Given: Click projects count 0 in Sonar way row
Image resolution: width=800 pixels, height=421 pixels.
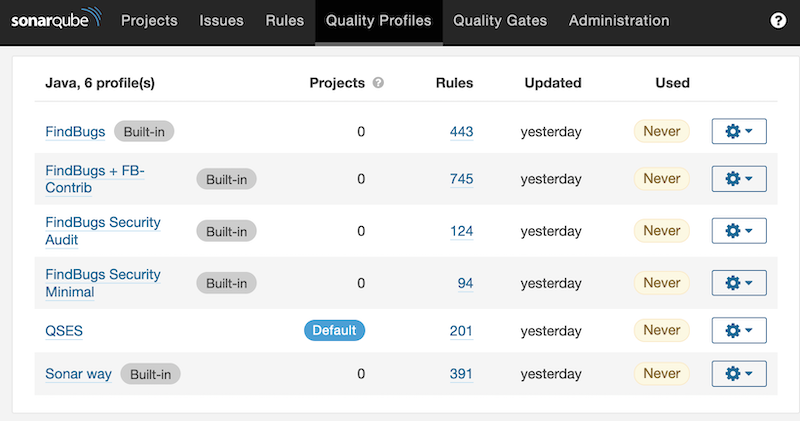Looking at the screenshot, I should coord(361,374).
